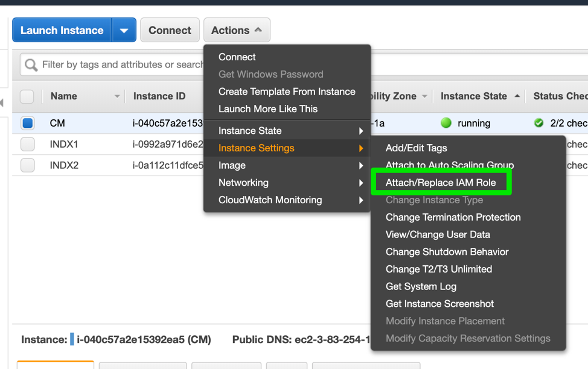Click the ascending sort arrow on Instance State
588x369 pixels.
click(x=516, y=96)
